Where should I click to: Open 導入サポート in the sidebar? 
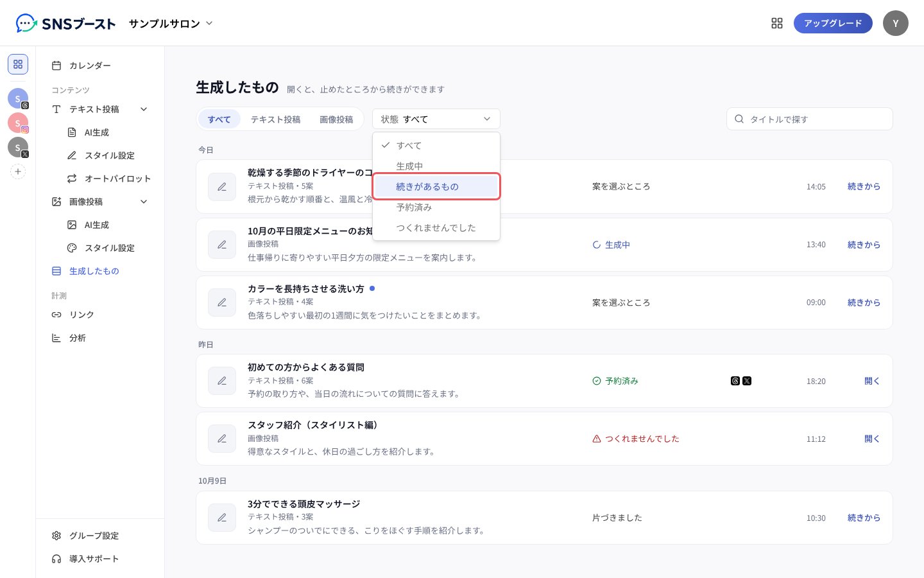(100, 559)
